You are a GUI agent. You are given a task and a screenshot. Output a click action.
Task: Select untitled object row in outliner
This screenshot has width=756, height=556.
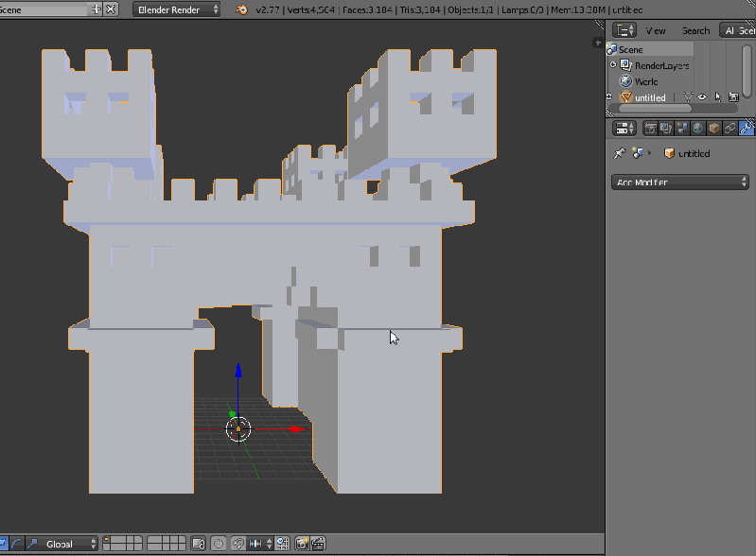[649, 97]
